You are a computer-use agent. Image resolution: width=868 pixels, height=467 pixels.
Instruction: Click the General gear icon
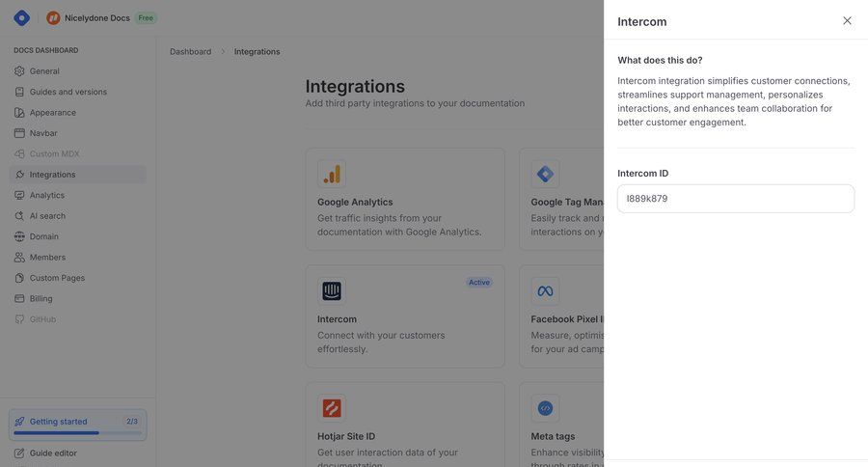tap(19, 70)
